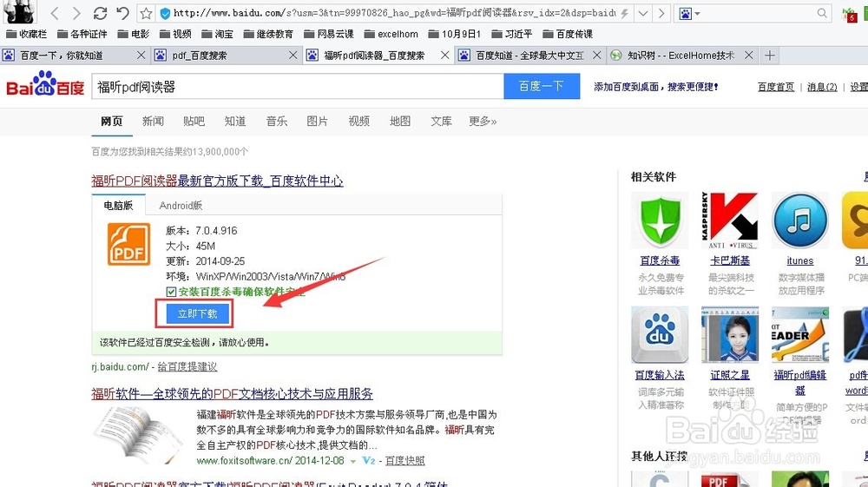Open the 网易云课 bookmark folder
This screenshot has height=487, width=868.
click(328, 35)
